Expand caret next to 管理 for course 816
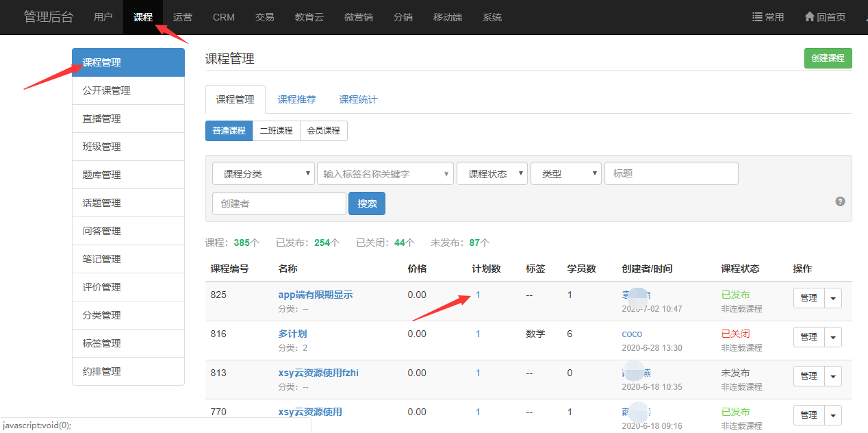 (833, 337)
